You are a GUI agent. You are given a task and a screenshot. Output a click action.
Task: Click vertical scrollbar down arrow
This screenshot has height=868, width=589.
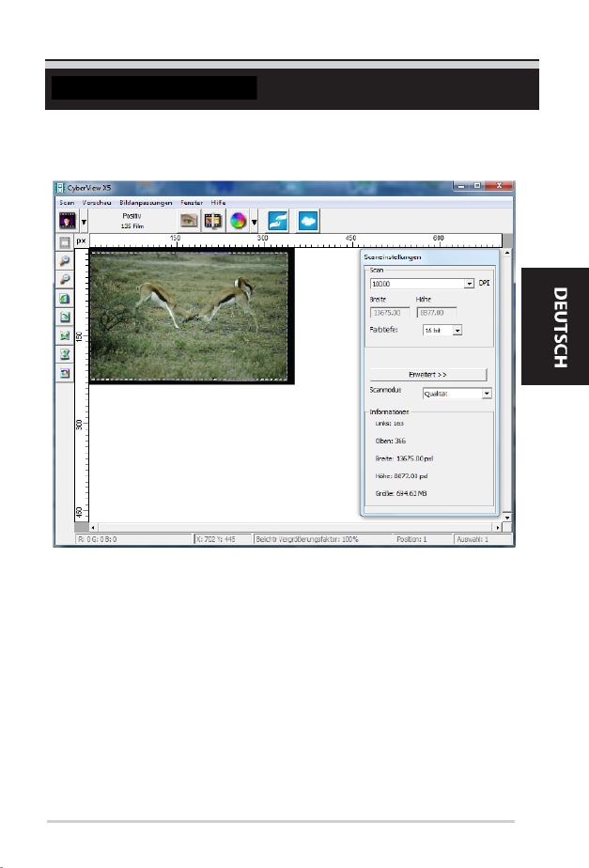pos(507,518)
